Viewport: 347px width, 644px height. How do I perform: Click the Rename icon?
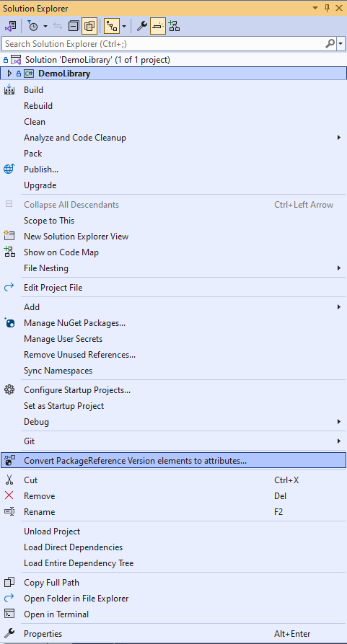click(x=9, y=511)
